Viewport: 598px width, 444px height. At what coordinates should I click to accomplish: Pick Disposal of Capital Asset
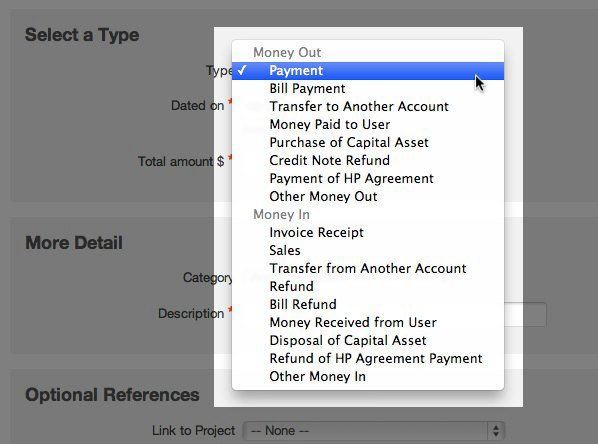(x=368, y=341)
